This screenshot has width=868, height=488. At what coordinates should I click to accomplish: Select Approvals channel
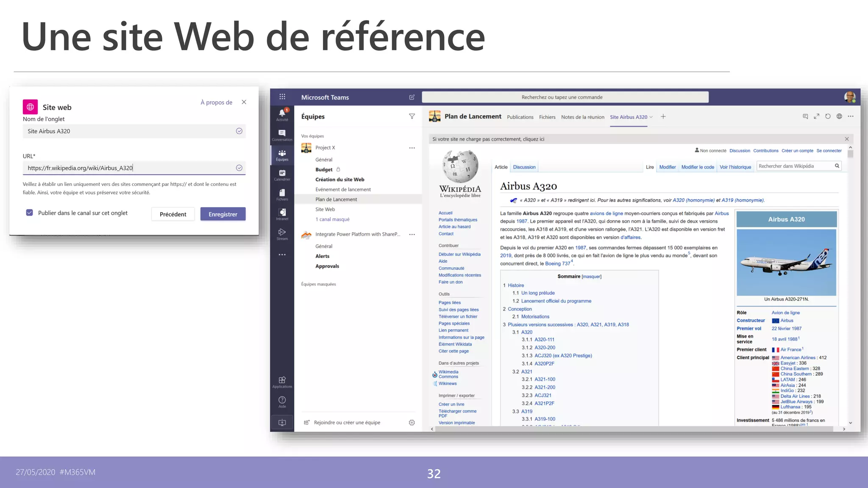point(327,266)
